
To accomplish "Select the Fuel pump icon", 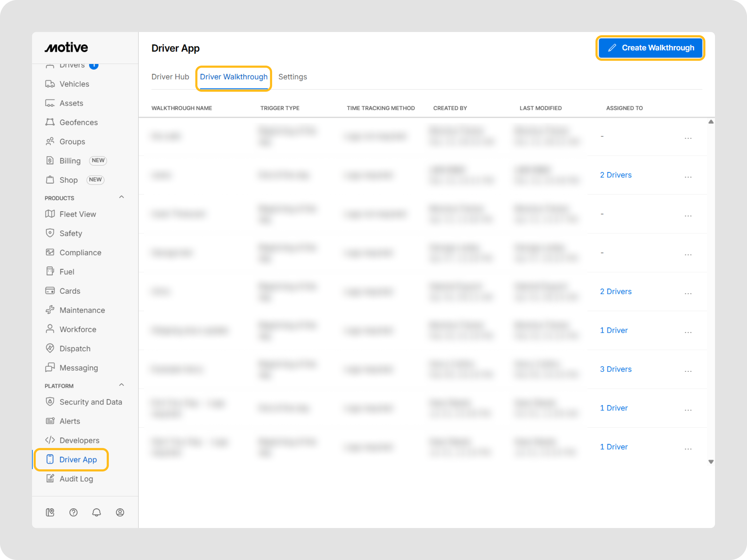I will pos(50,271).
